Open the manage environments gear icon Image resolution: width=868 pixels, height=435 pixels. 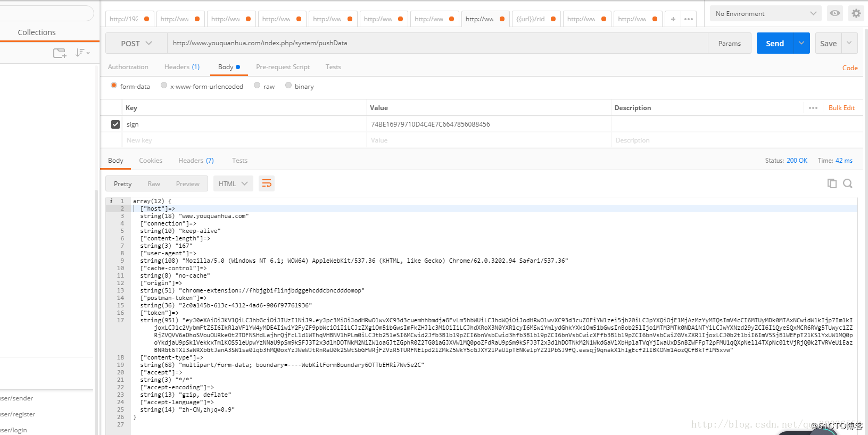856,13
